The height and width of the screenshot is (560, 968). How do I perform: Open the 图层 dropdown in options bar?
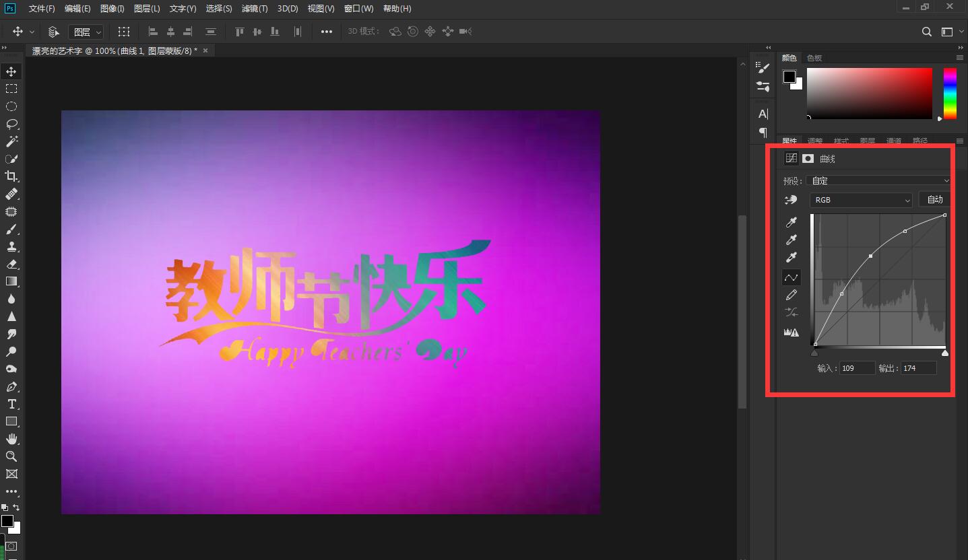pyautogui.click(x=86, y=32)
